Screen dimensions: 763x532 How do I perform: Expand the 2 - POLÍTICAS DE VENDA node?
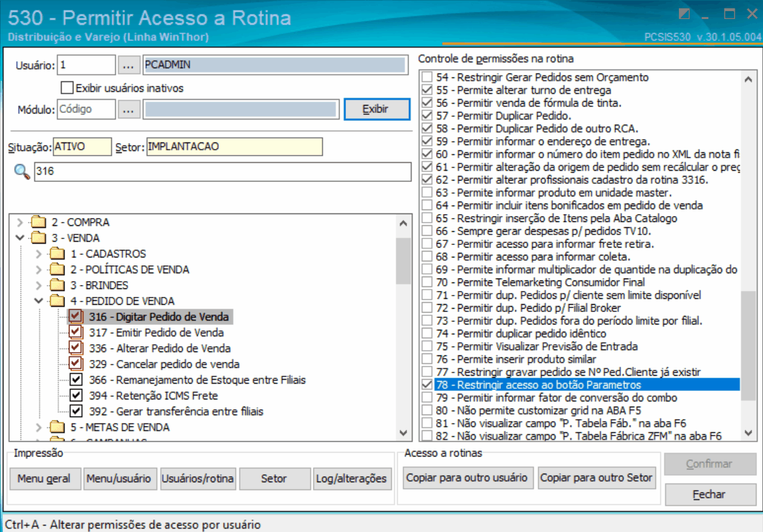39,269
